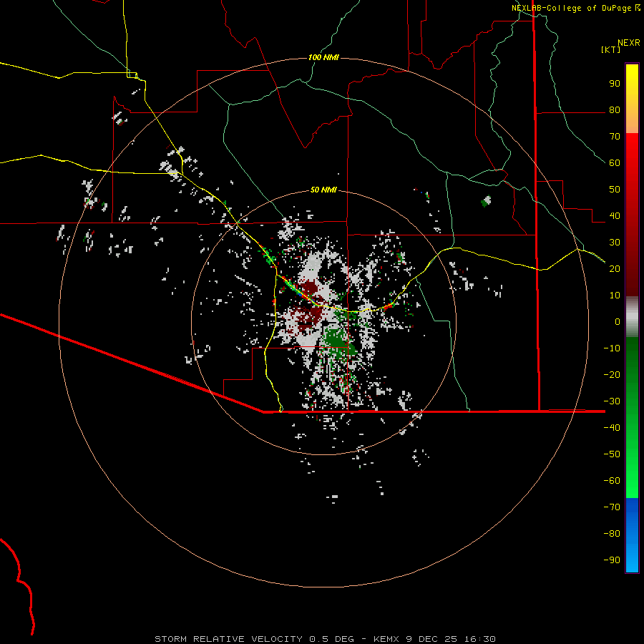Click the -20 value on velocity scale
Screen dimensions: 644x644
[612, 374]
